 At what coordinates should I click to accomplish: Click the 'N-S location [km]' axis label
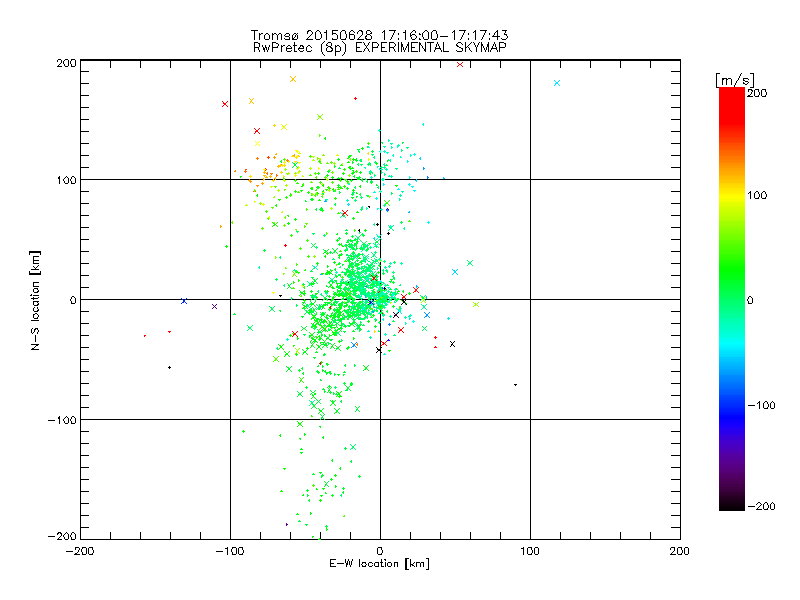click(35, 300)
